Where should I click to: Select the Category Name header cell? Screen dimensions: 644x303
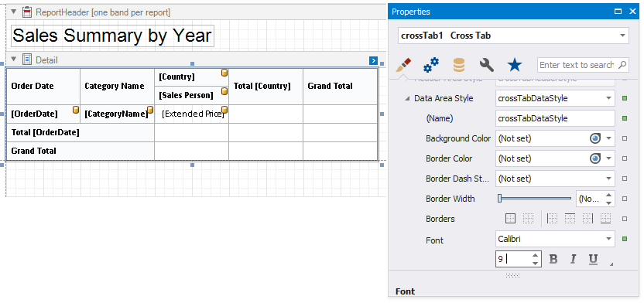[x=118, y=86]
